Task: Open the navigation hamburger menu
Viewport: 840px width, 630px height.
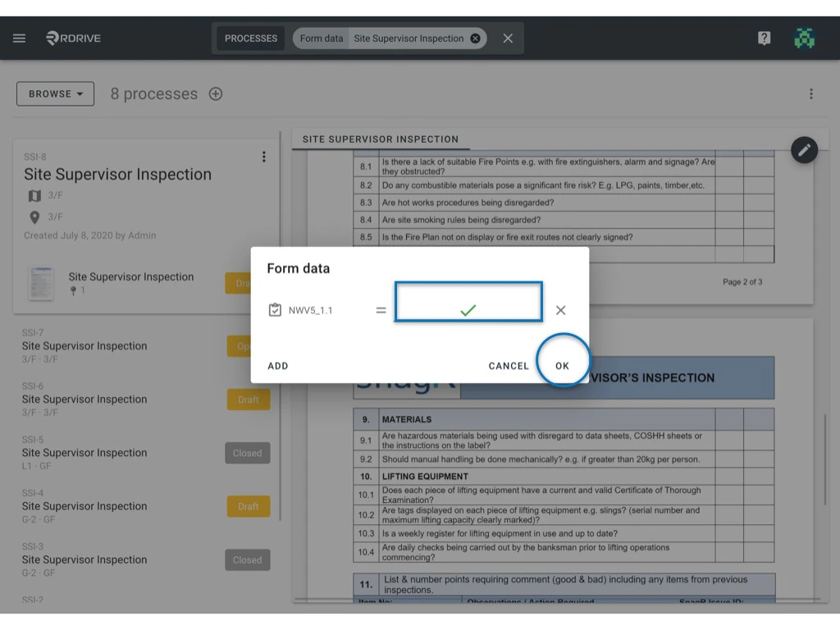Action: coord(19,37)
